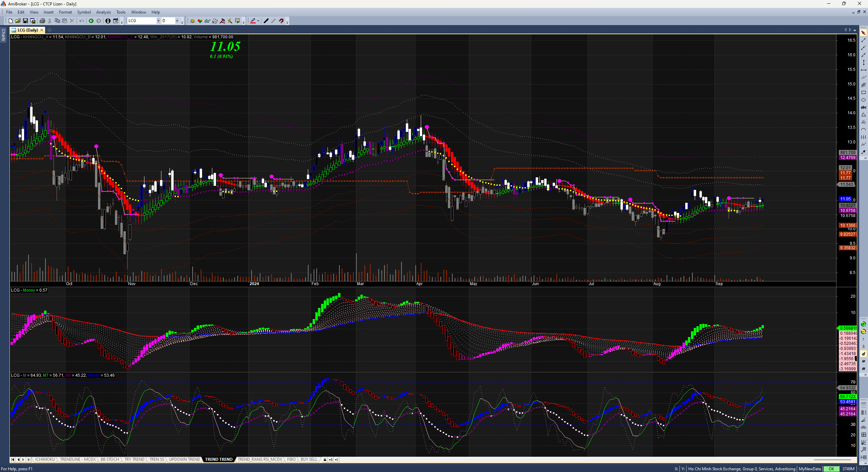
Task: Open the Charts side panel
Action: tap(3, 35)
